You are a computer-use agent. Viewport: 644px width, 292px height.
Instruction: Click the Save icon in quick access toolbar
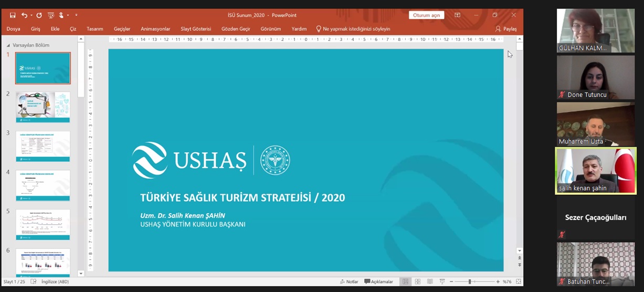13,15
